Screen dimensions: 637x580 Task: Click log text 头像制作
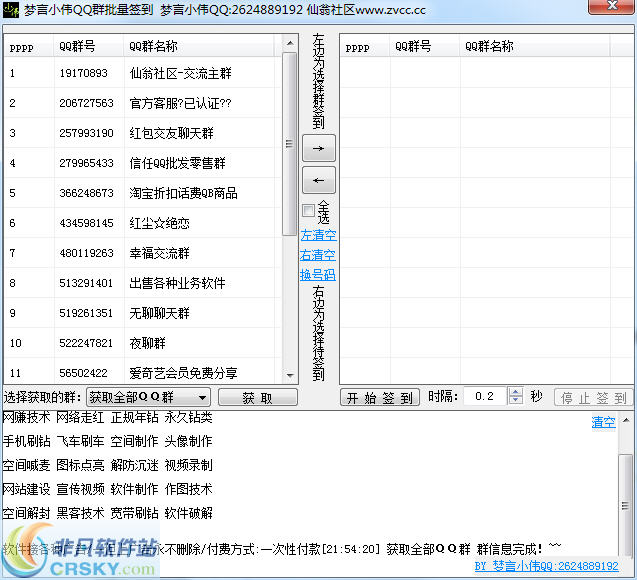tap(188, 441)
